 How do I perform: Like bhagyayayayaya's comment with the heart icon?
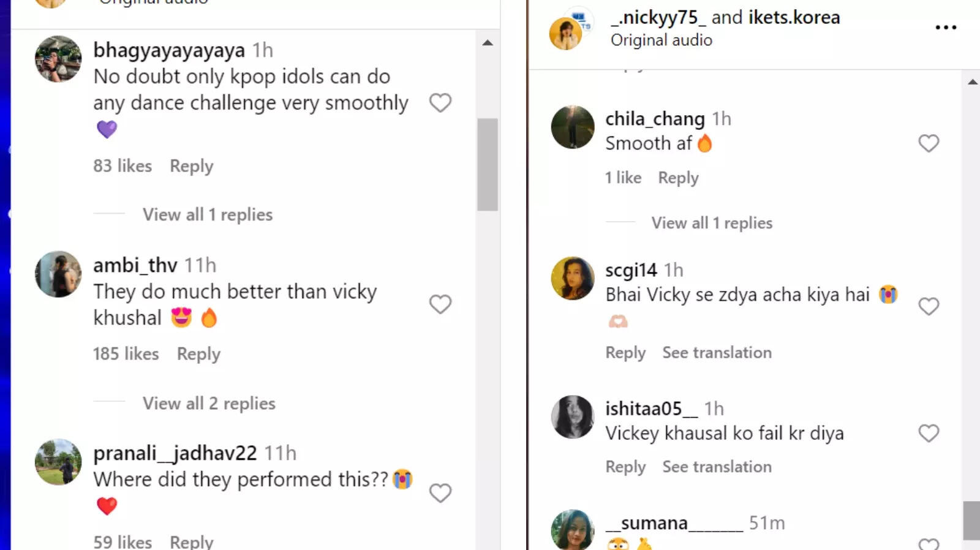tap(440, 103)
